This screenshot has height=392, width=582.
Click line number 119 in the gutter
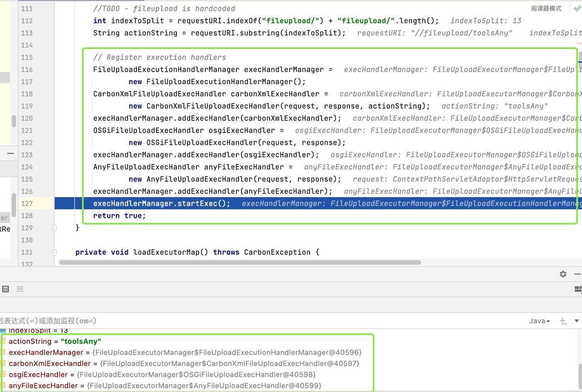coord(27,106)
